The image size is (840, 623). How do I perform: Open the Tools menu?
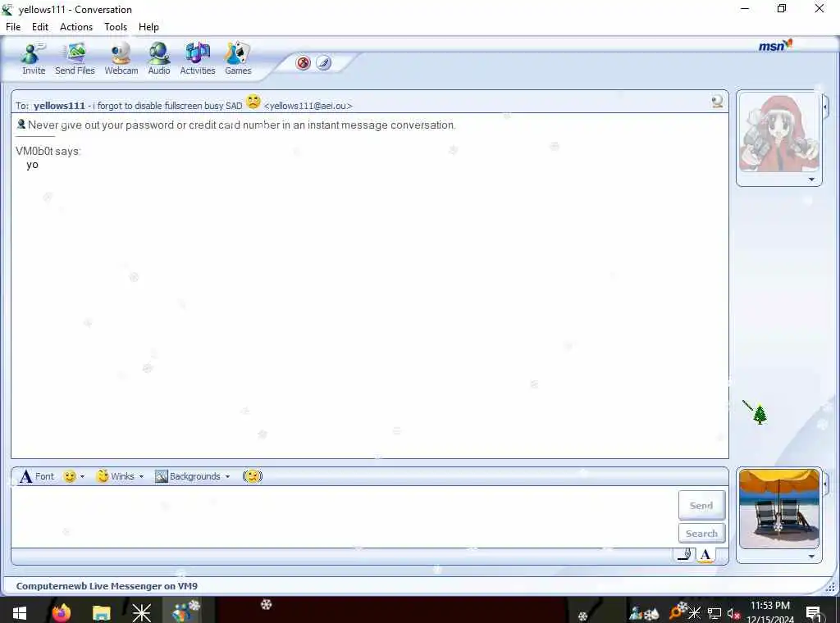click(116, 27)
